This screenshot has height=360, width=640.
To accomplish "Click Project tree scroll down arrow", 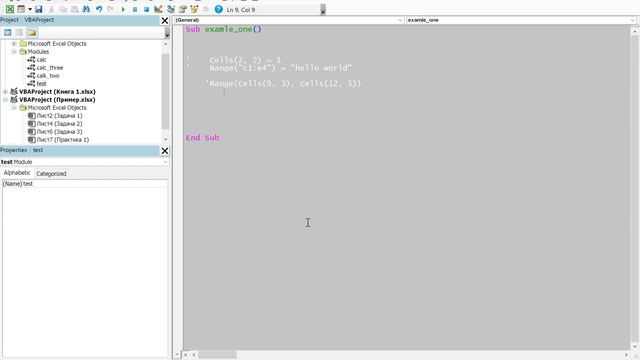I will coord(165,140).
